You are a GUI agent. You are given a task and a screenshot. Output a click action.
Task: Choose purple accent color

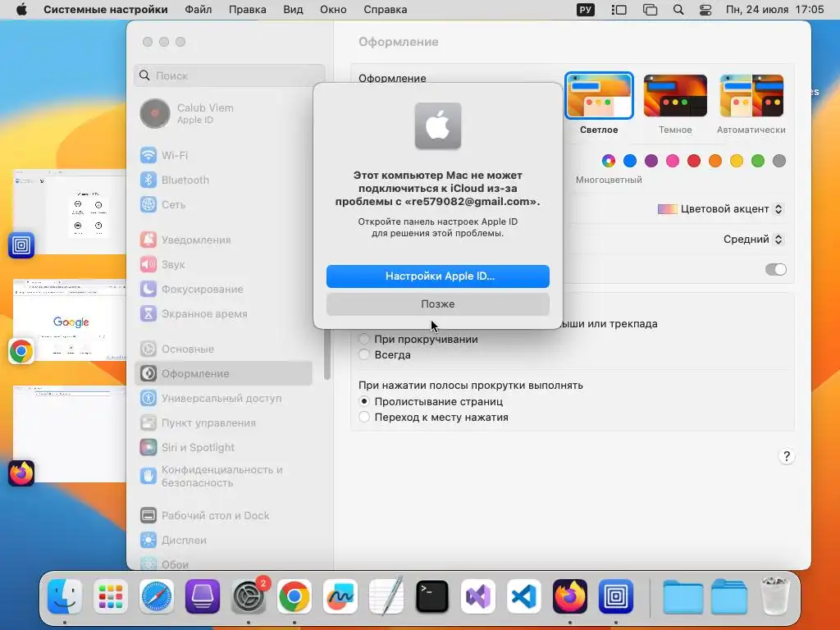click(651, 161)
